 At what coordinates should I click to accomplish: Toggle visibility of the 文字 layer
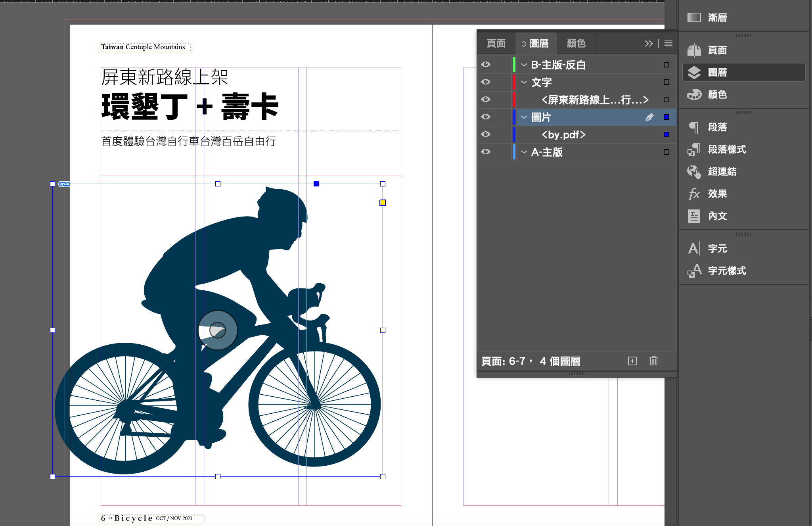[486, 82]
